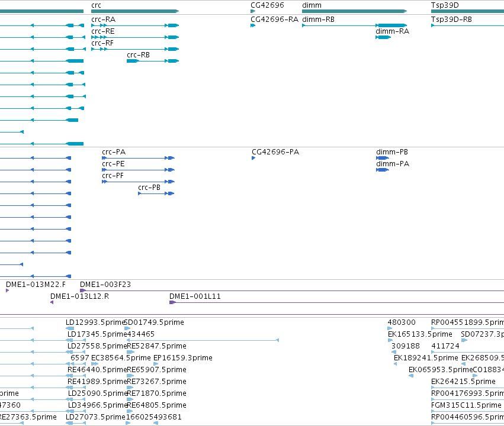Click EST LD27558.5prime

(97, 346)
